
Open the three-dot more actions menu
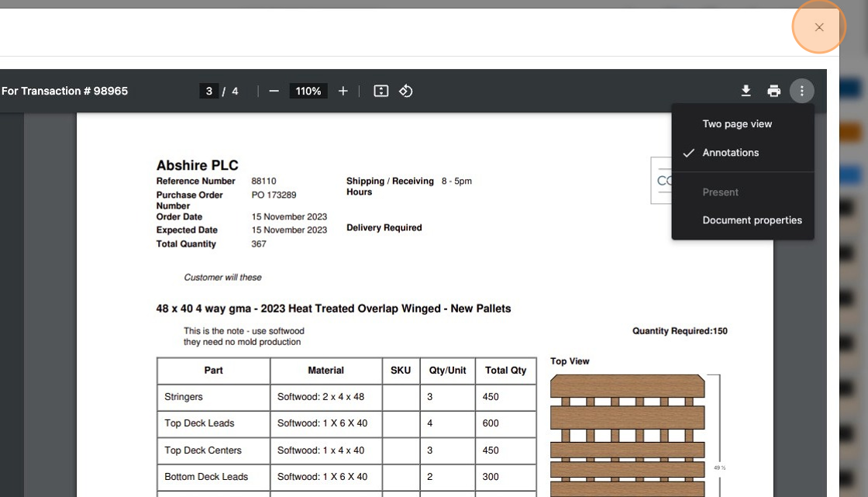801,91
